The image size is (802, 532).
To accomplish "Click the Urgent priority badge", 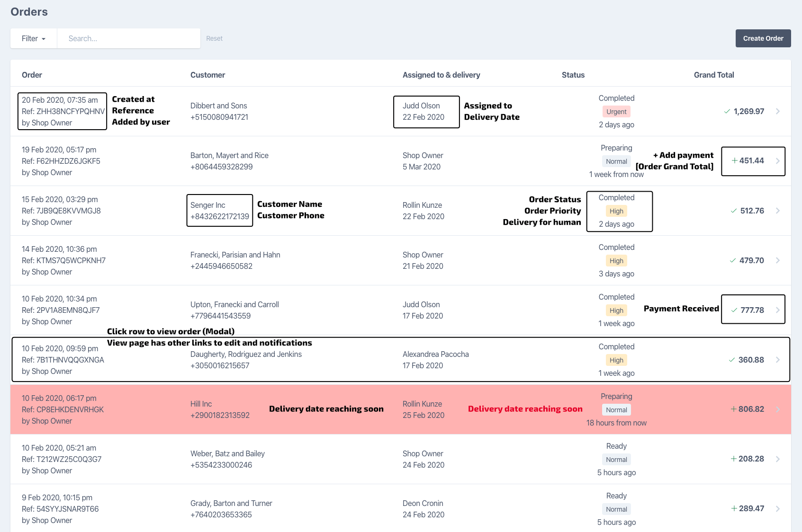I will point(616,112).
